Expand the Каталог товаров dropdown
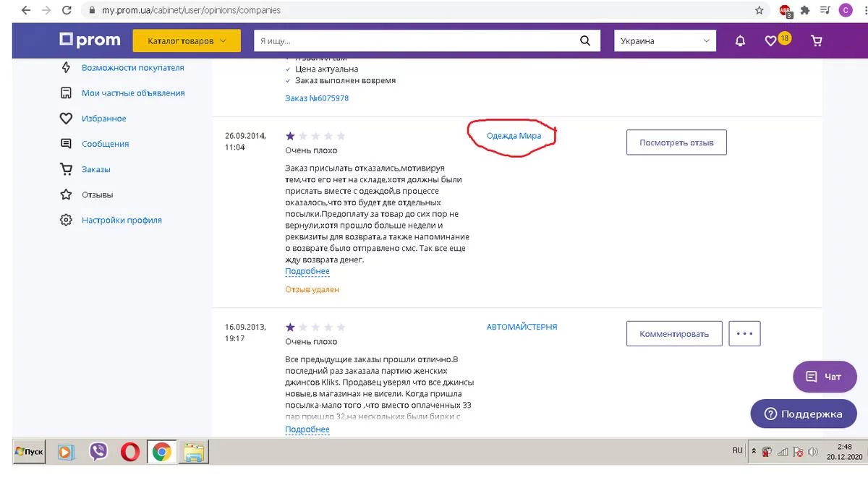The height and width of the screenshot is (488, 868). (187, 41)
